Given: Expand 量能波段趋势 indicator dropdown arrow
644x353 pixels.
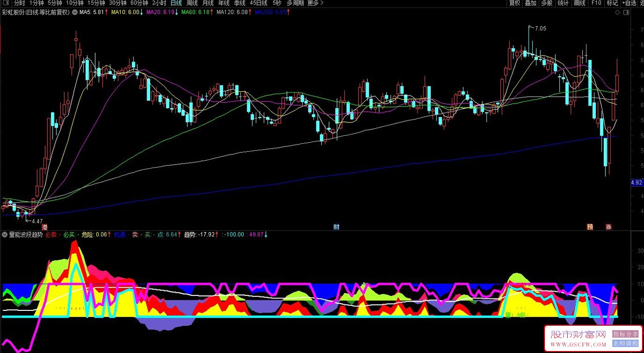Looking at the screenshot, I should (x=4, y=235).
